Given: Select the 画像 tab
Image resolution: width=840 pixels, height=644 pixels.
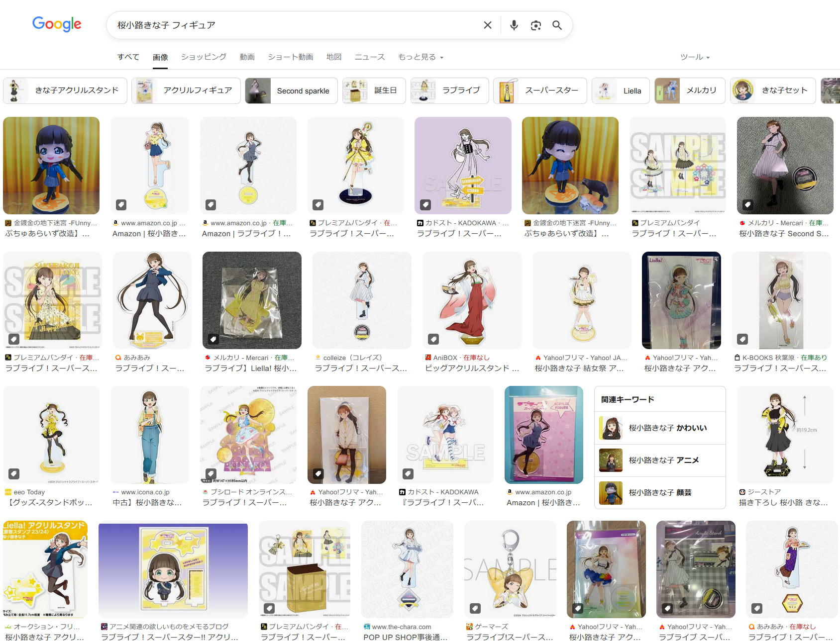Looking at the screenshot, I should pos(160,57).
